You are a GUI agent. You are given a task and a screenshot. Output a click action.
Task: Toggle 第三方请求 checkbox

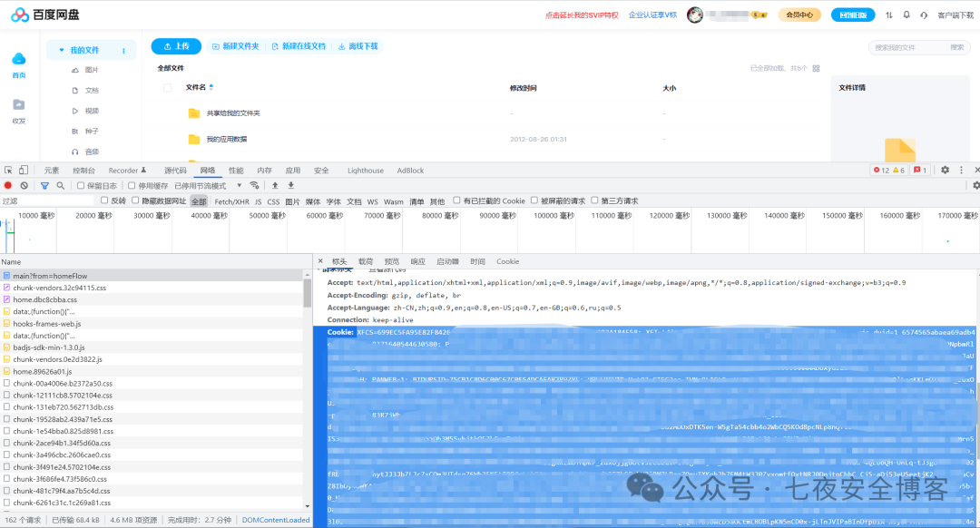594,200
